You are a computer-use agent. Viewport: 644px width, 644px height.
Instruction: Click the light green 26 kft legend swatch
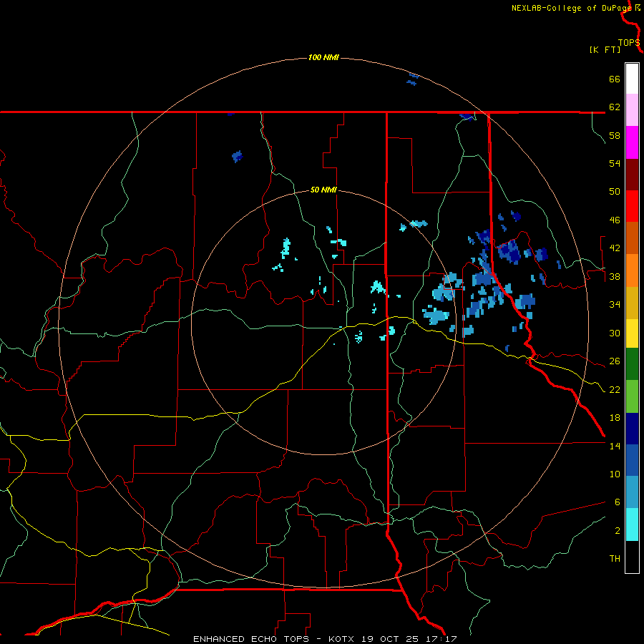coord(632,396)
